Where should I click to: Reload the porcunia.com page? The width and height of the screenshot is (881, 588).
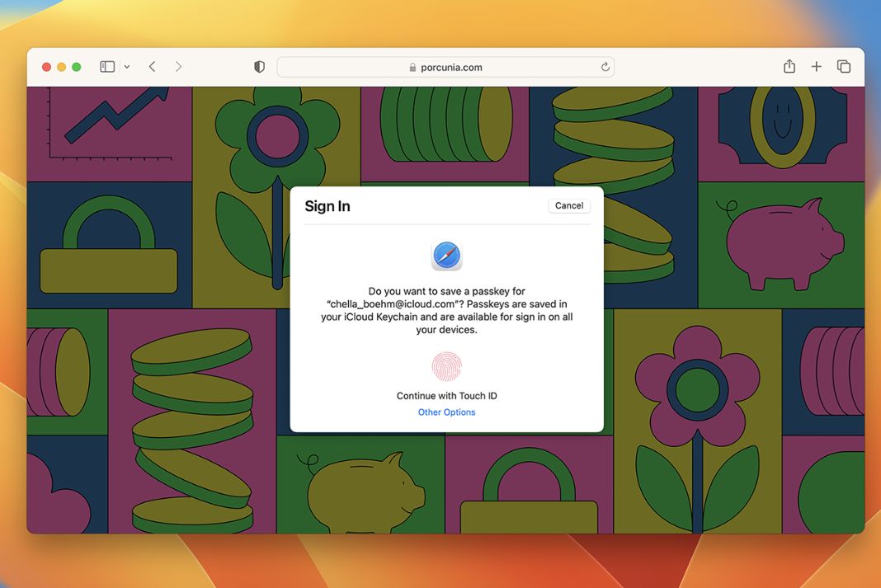pos(605,67)
